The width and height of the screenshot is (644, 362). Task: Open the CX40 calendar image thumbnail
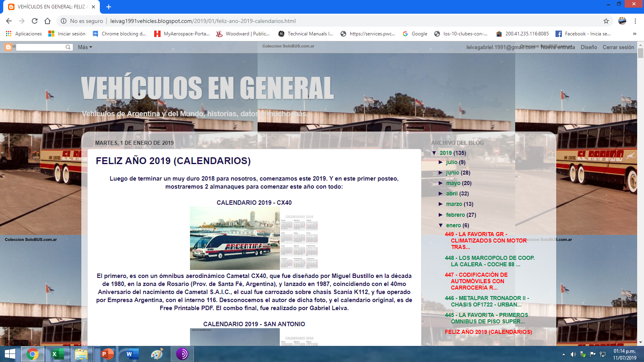pyautogui.click(x=254, y=238)
